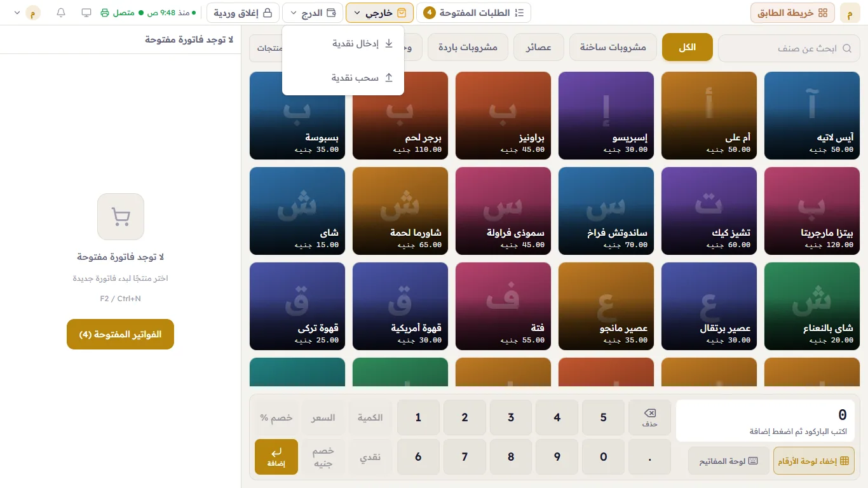Expand the خارجي order type dropdown
868x488 pixels.
point(379,13)
